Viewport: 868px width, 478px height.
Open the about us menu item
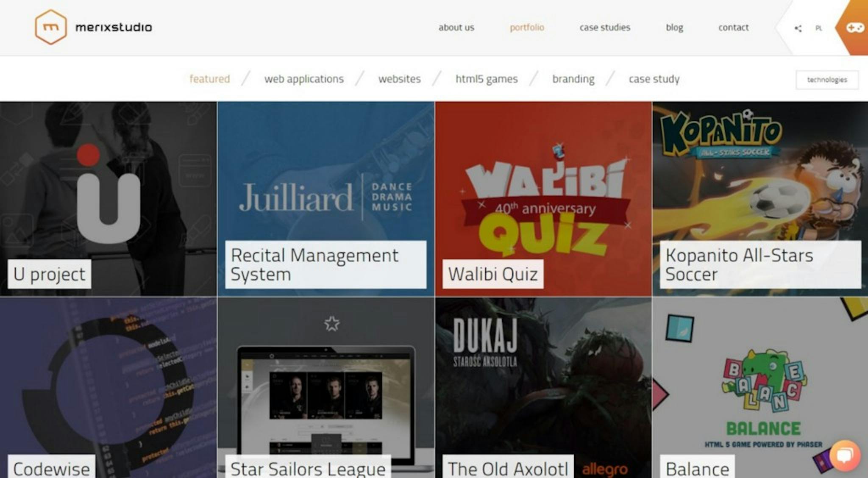(x=456, y=28)
